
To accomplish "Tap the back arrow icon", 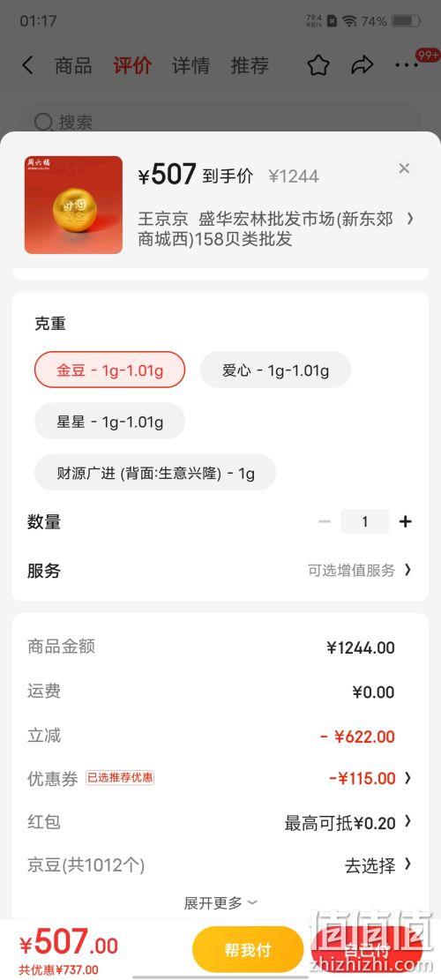I will point(27,65).
